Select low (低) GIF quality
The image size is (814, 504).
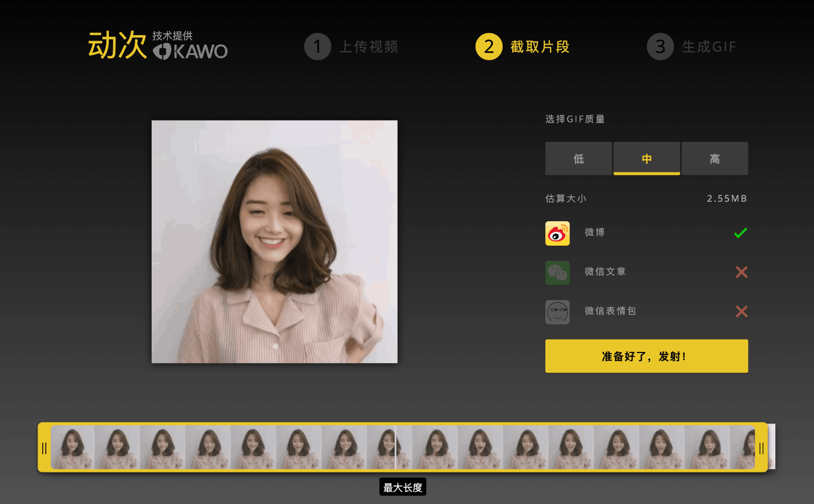(578, 159)
